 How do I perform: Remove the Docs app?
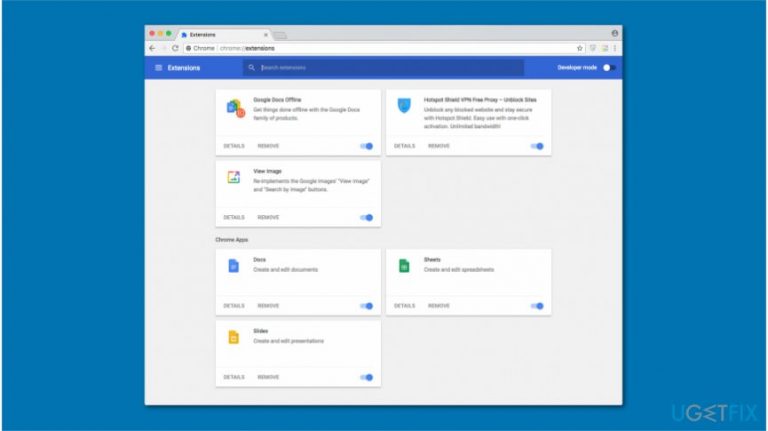pos(268,306)
